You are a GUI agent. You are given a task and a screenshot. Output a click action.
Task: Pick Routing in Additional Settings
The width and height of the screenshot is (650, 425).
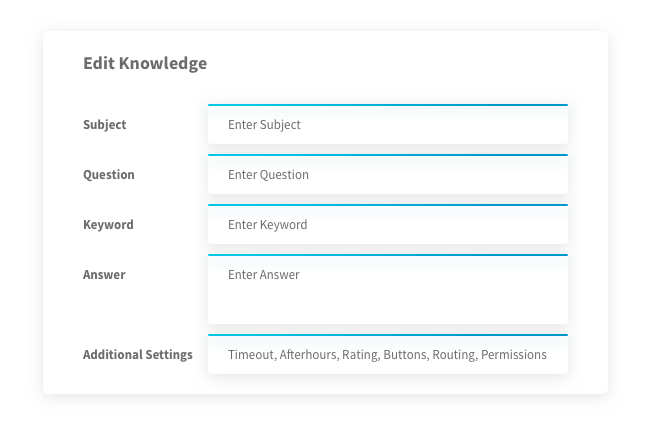[x=453, y=355]
